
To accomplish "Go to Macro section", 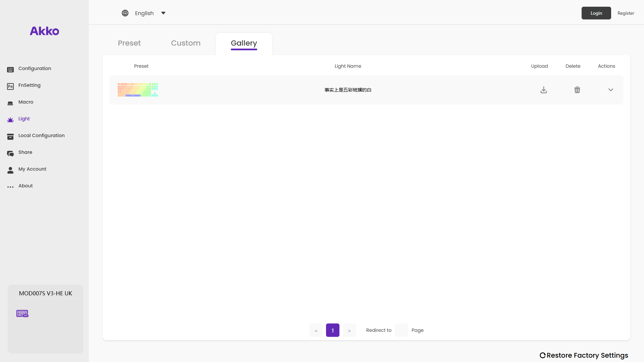I will [x=26, y=102].
